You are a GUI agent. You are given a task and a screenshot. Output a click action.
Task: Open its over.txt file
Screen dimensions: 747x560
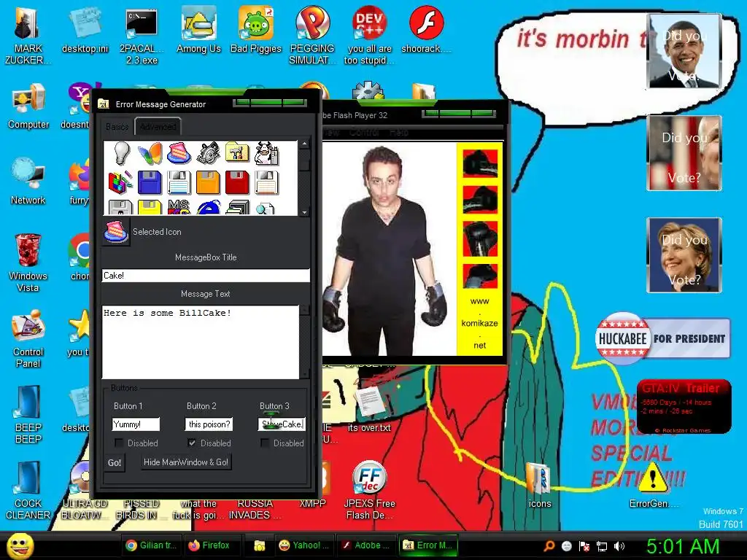pyautogui.click(x=369, y=409)
